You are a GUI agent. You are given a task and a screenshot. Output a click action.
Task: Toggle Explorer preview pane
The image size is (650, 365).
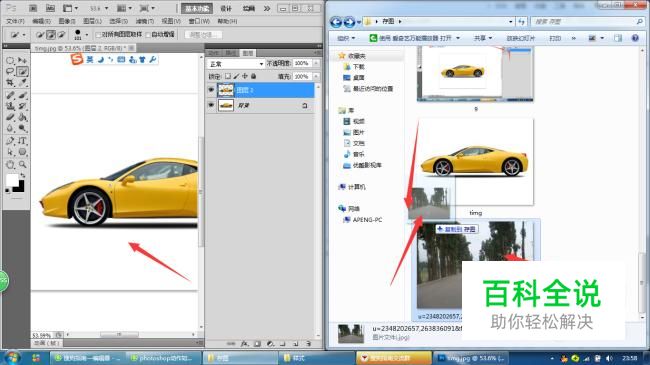tap(618, 38)
